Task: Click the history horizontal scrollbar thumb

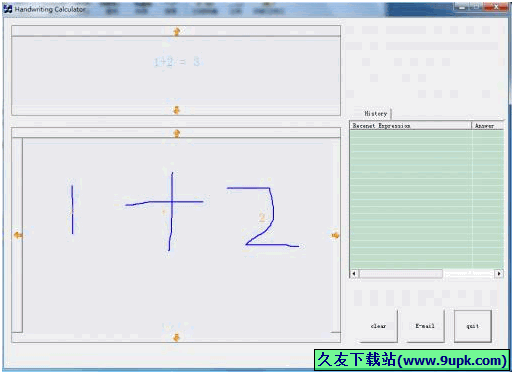Action: 401,273
